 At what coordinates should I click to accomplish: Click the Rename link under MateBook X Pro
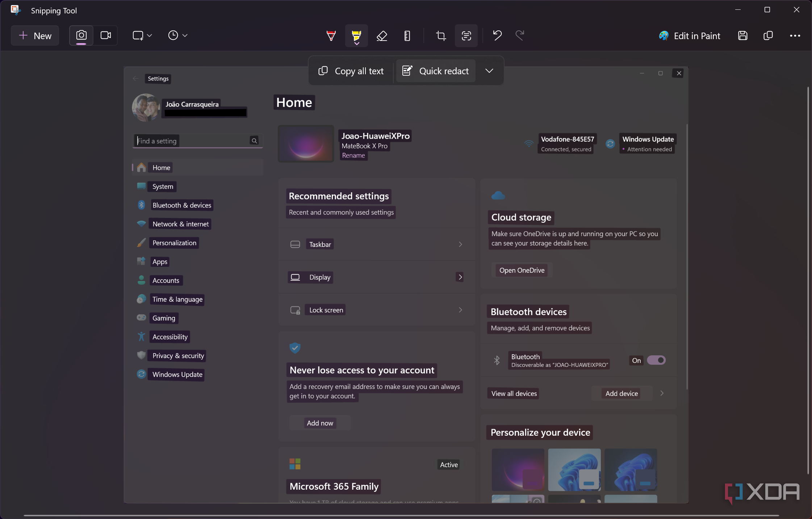[x=353, y=155]
